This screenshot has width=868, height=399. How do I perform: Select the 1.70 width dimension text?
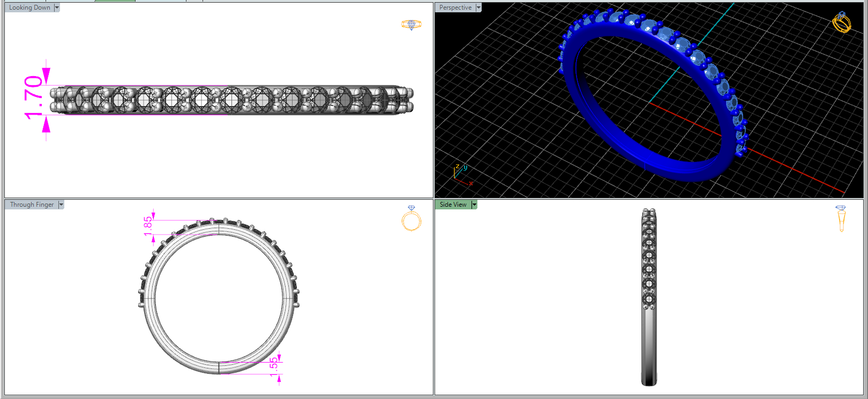(33, 98)
